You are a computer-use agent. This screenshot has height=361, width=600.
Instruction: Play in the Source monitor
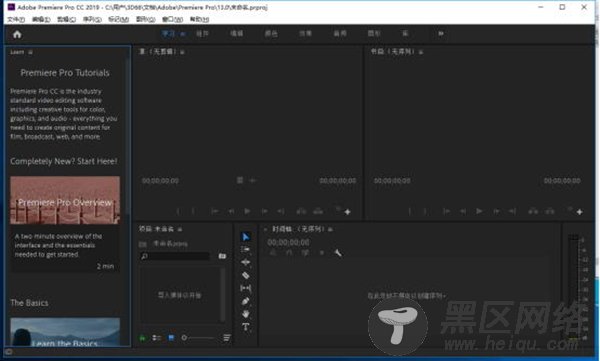[247, 211]
